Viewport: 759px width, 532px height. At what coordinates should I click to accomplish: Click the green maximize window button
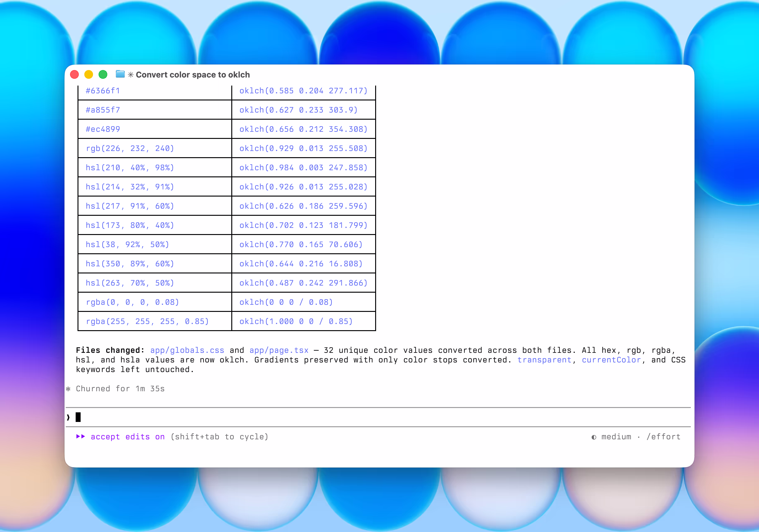103,74
